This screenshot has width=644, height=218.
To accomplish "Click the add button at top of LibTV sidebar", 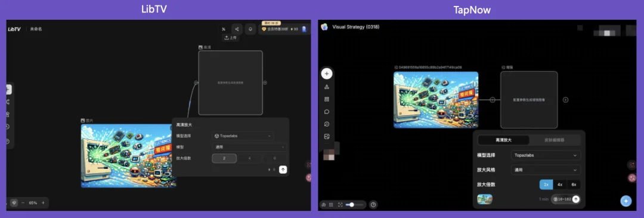I will (8, 89).
